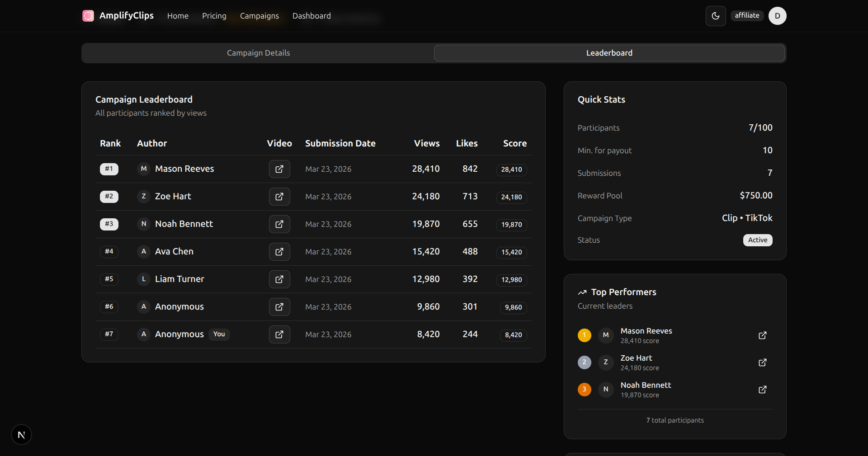
Task: Click the Quick Stats heading
Action: point(601,99)
